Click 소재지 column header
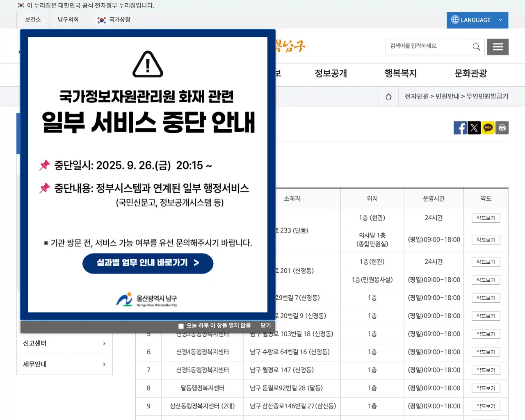The height and width of the screenshot is (420, 525). point(292,199)
